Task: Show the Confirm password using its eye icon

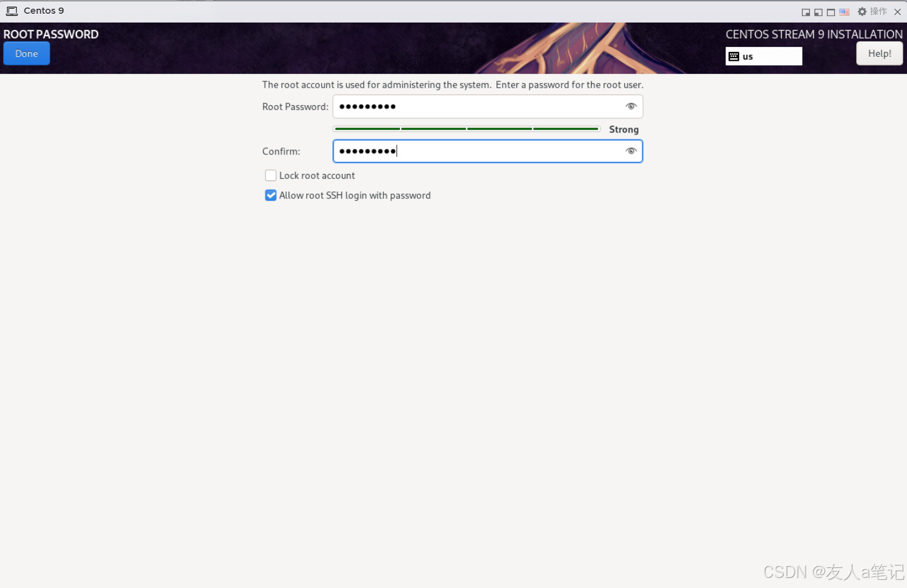Action: [x=631, y=151]
